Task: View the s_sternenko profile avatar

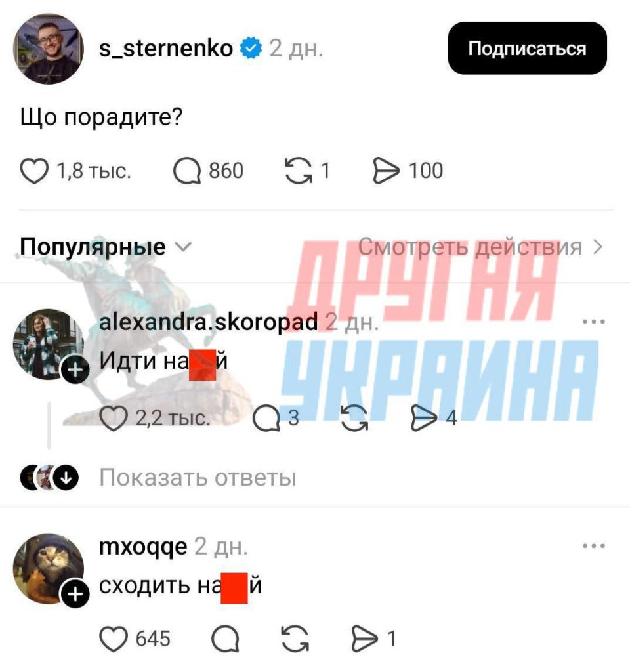Action: coord(49,49)
